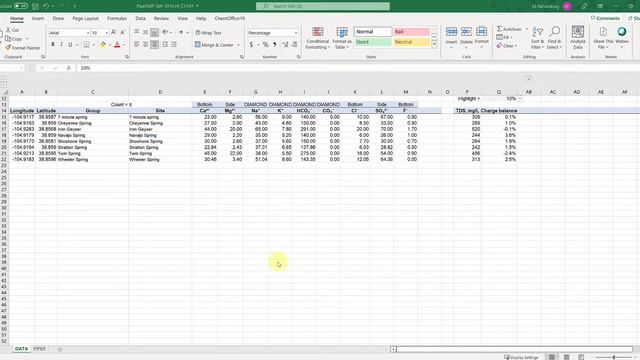This screenshot has width=640, height=360.
Task: Top align cell contents
Action: click(137, 32)
